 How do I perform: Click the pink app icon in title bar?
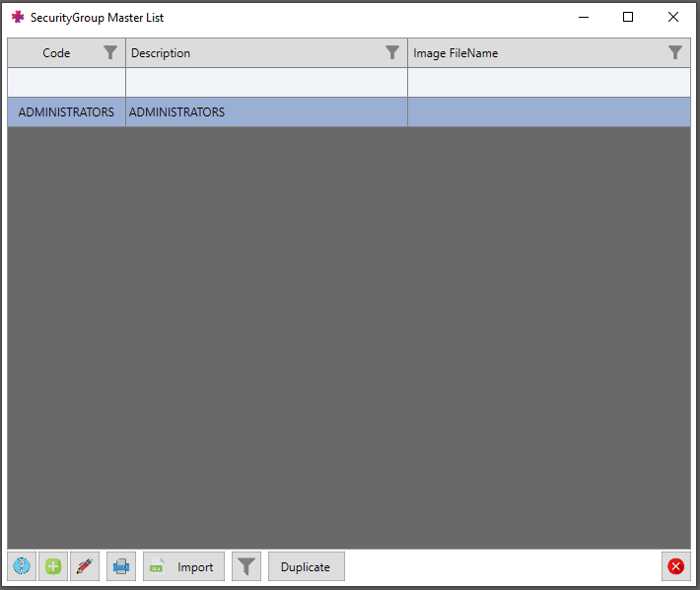(18, 17)
